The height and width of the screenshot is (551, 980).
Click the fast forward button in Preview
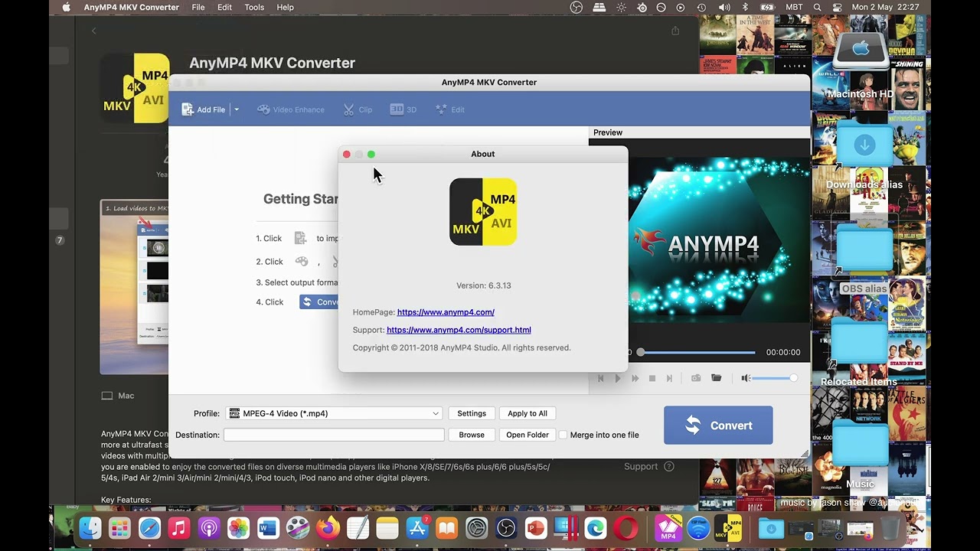pos(635,378)
